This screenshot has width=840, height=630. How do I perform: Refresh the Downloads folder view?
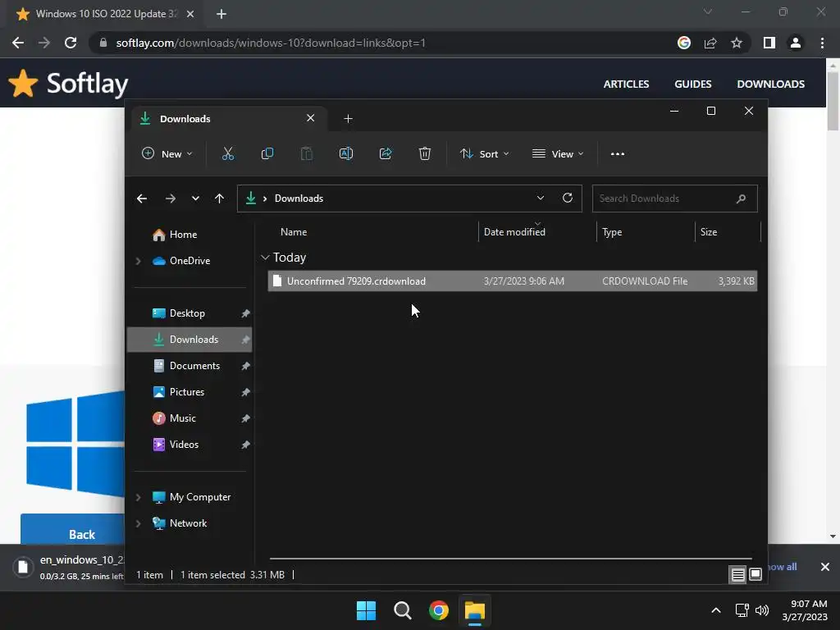click(568, 198)
